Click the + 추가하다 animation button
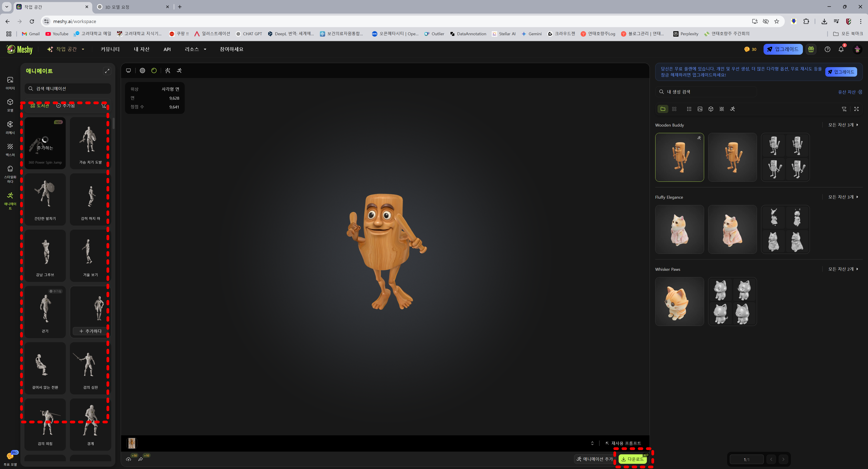Viewport: 868px width, 469px height. (90, 331)
